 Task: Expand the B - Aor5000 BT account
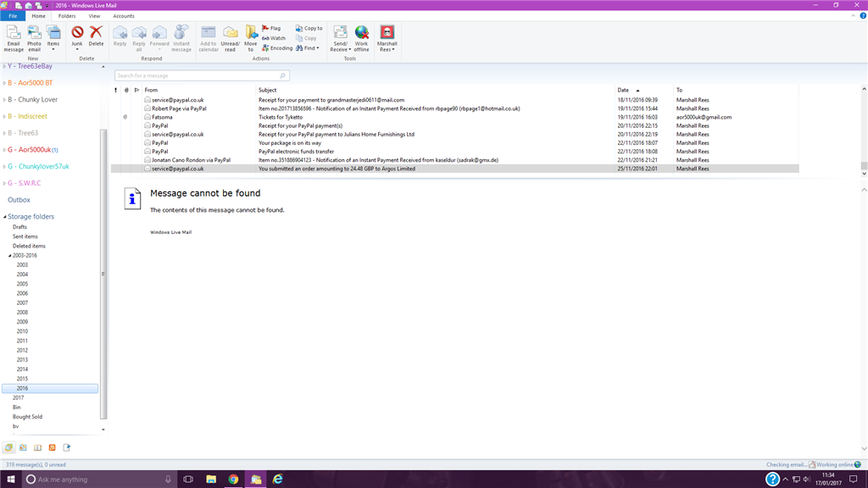[4, 83]
